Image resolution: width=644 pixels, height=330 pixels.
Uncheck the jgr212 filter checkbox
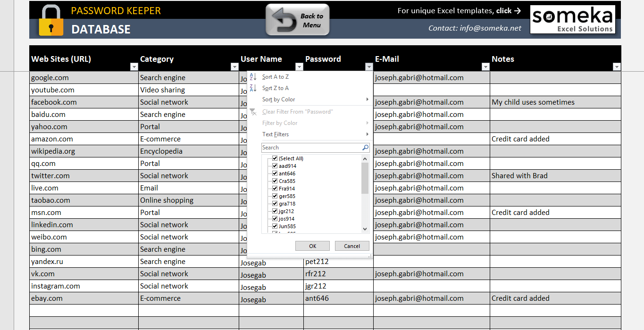pyautogui.click(x=275, y=211)
